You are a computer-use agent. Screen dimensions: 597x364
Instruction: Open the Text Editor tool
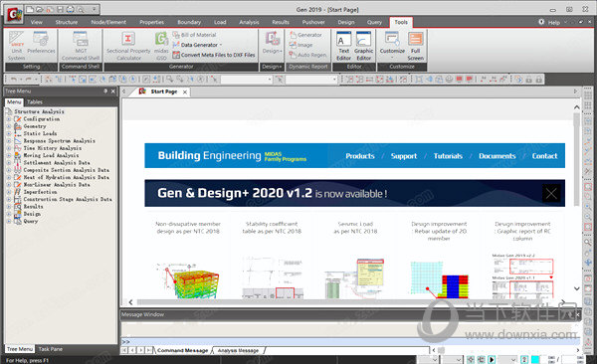(344, 46)
